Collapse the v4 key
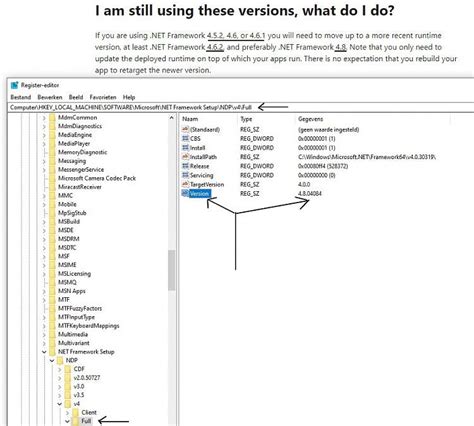The image size is (474, 426). (60, 404)
